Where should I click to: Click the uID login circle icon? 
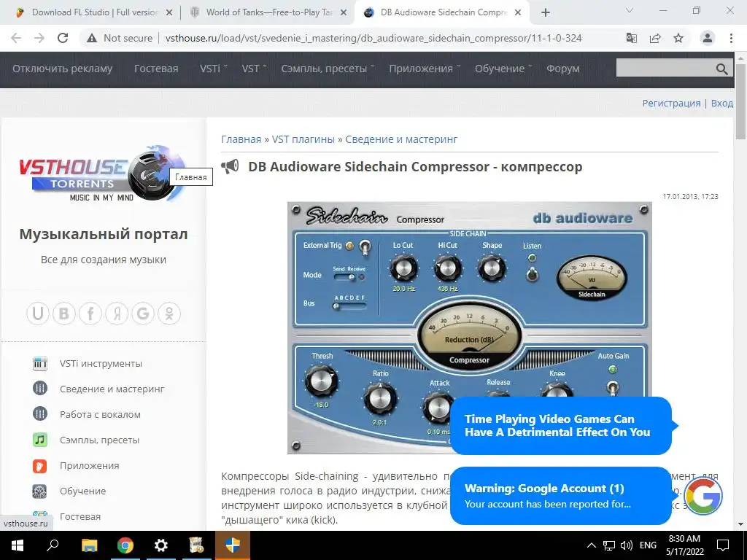(38, 314)
